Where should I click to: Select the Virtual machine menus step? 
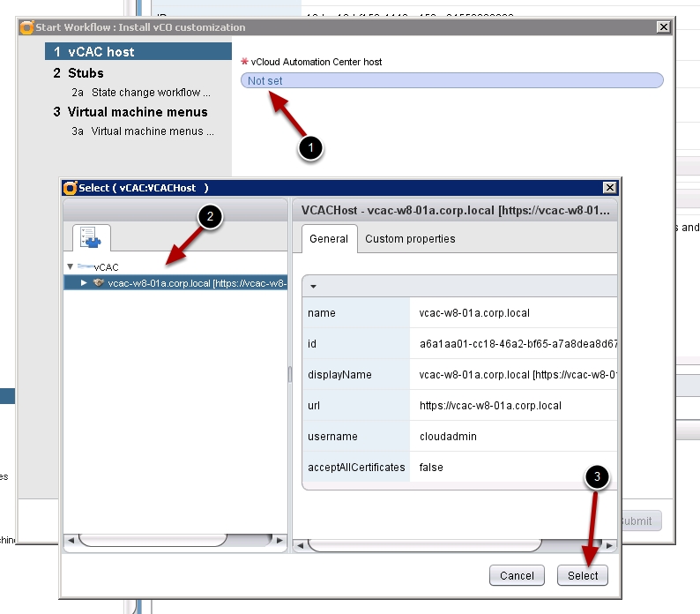(x=138, y=112)
